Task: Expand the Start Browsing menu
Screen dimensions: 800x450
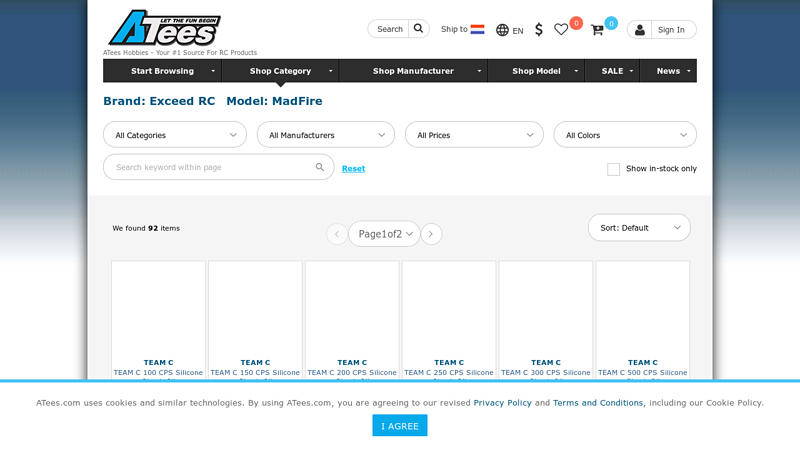Action: tap(162, 71)
